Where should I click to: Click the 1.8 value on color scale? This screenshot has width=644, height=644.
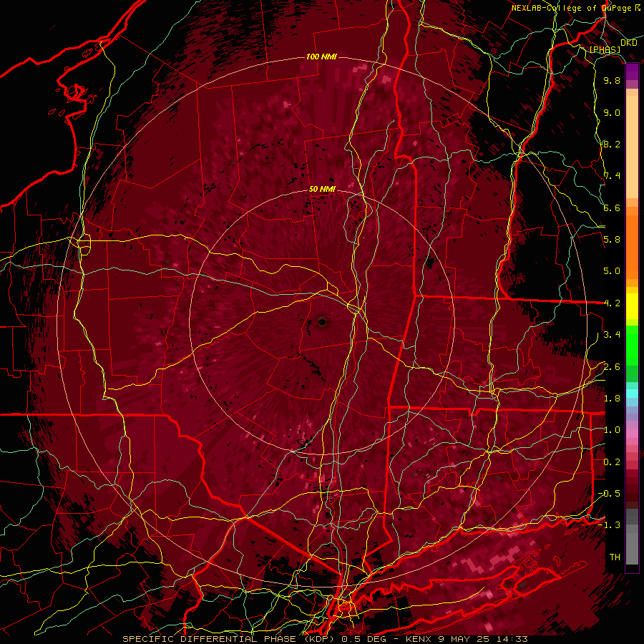point(612,399)
